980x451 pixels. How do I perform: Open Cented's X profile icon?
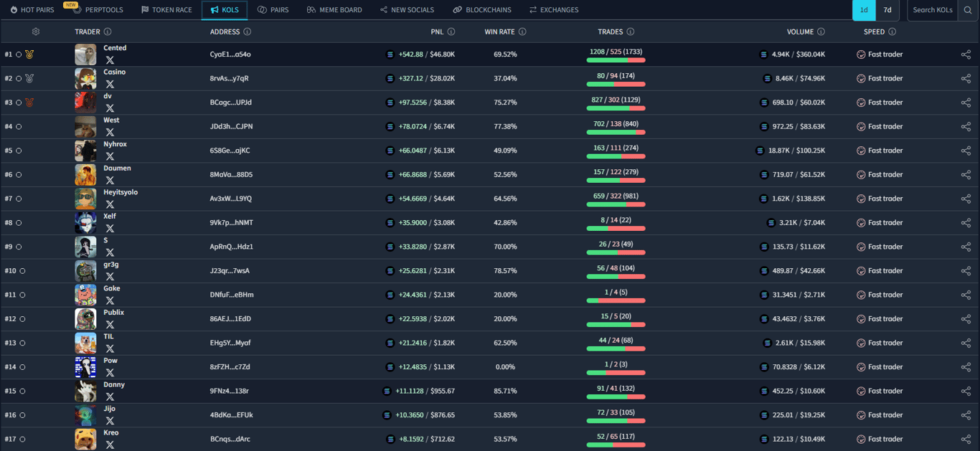110,60
